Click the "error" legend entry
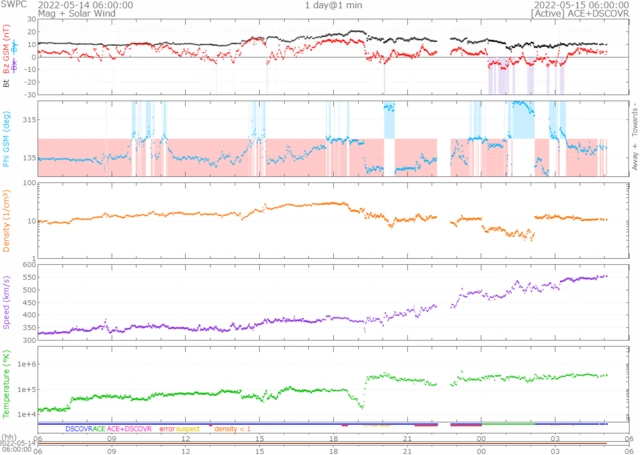 [167, 429]
